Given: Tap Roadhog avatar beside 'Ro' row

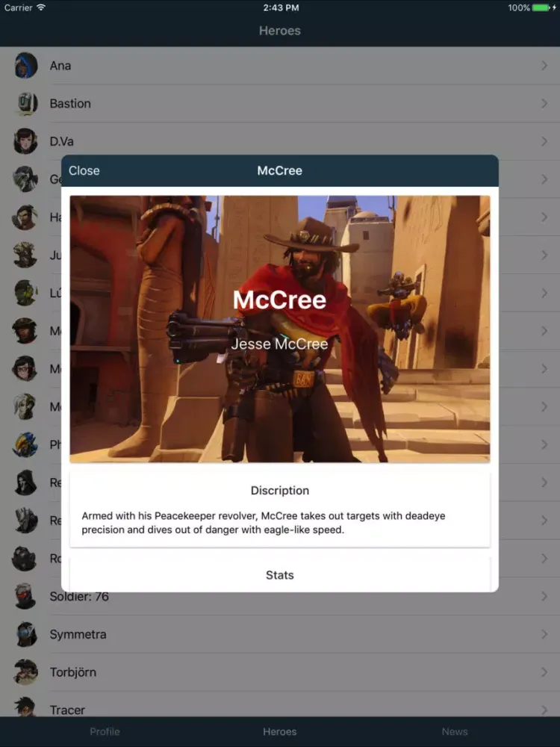Looking at the screenshot, I should coord(25,558).
